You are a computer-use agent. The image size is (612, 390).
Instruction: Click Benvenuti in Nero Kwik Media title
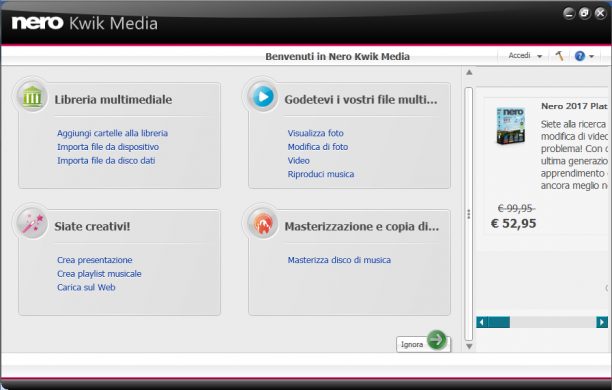(338, 57)
